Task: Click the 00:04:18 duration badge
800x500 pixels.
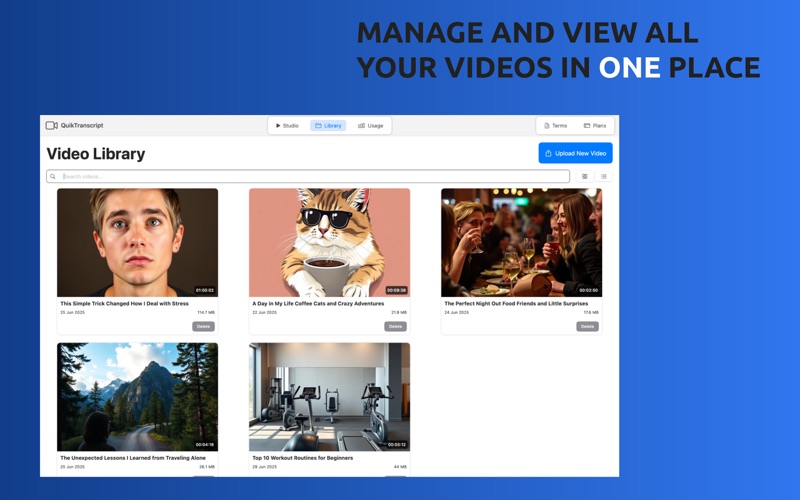Action: [x=205, y=445]
